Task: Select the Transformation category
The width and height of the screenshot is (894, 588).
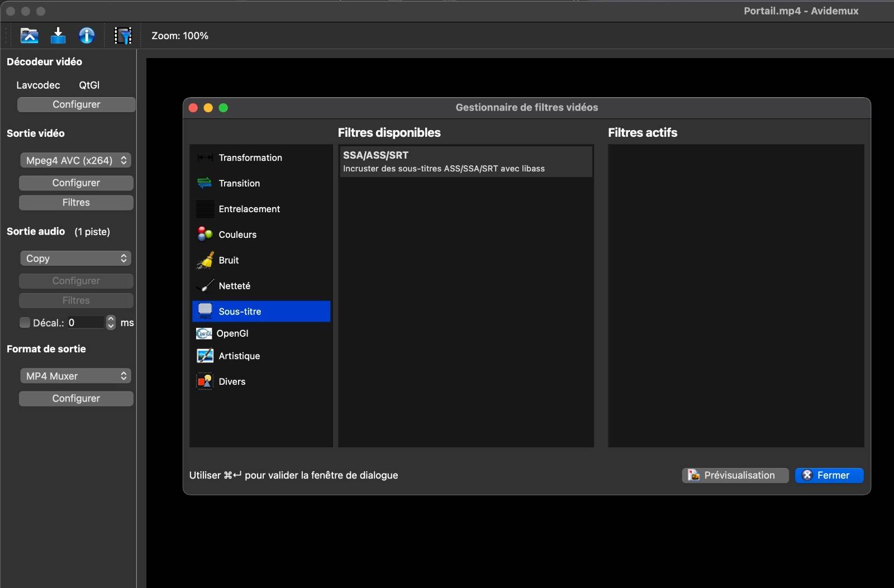Action: (250, 158)
